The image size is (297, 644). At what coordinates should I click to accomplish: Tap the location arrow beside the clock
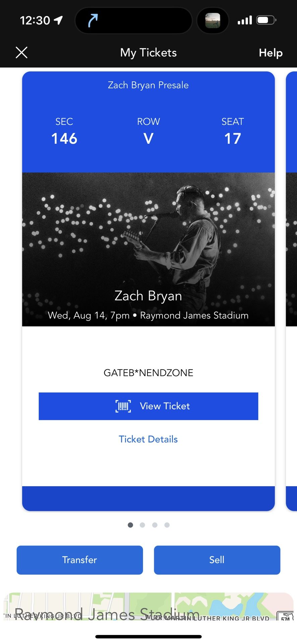58,20
